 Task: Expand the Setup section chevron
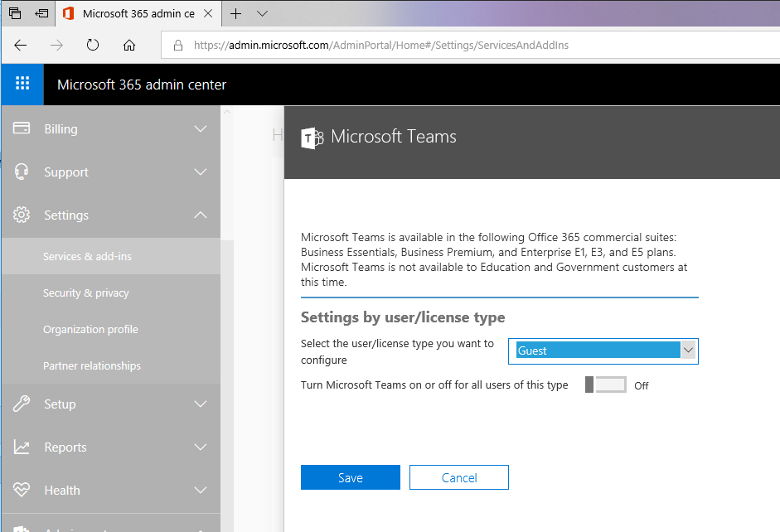201,404
